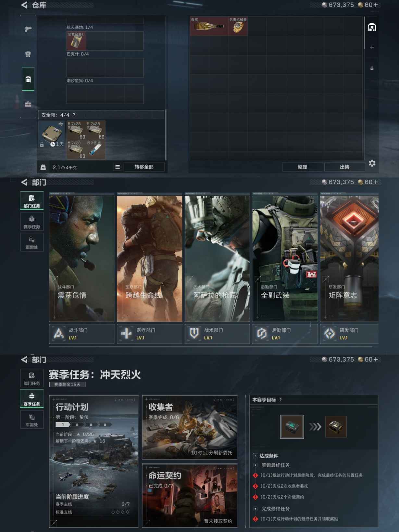Image resolution: width=399 pixels, height=532 pixels.
Task: Open warehouse settings gear icon
Action: 372,163
